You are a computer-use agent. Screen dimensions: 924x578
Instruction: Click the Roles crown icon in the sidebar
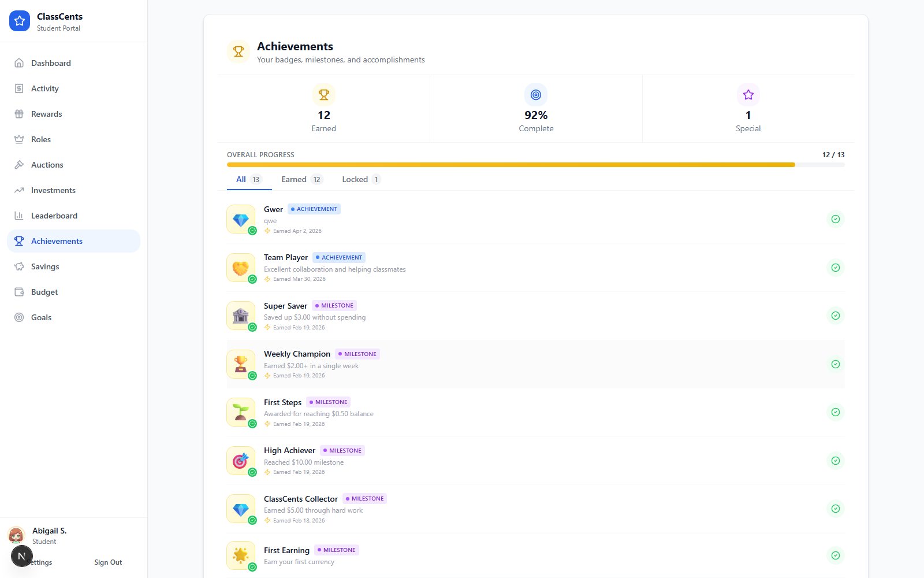pos(19,139)
